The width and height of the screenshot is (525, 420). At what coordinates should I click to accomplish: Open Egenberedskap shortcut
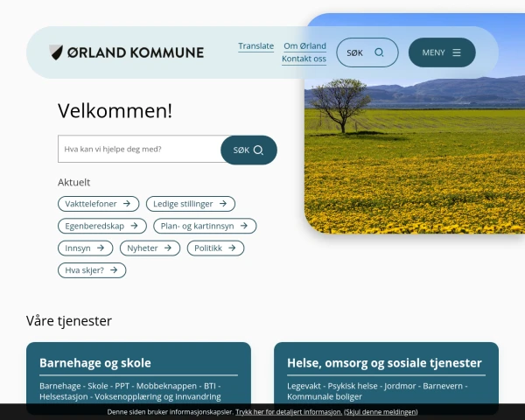pos(102,226)
